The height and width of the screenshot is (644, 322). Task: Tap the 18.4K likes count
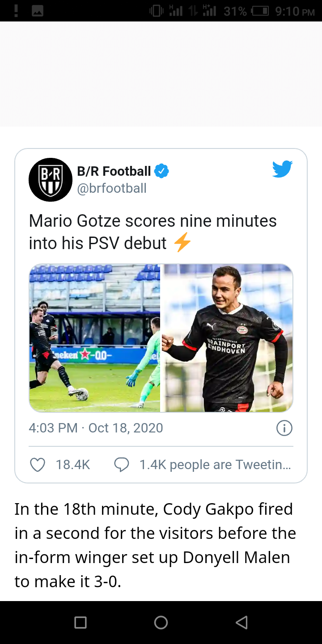pos(73,465)
